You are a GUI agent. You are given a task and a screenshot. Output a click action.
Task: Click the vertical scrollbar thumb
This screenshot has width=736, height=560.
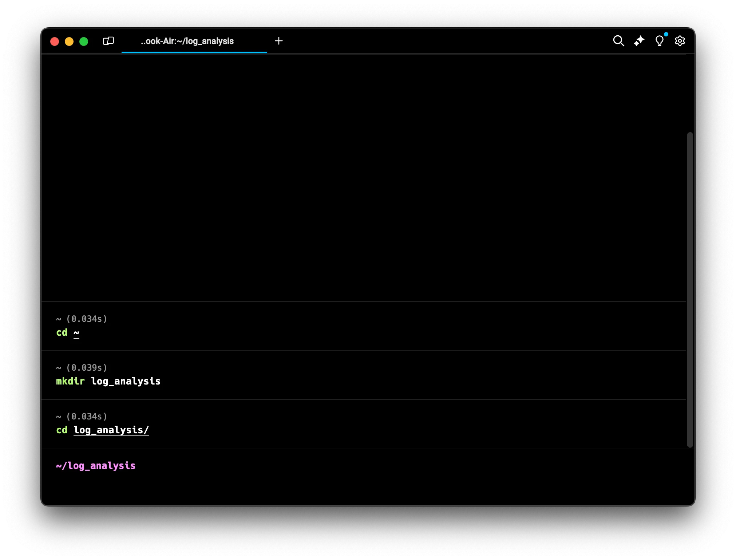click(690, 289)
